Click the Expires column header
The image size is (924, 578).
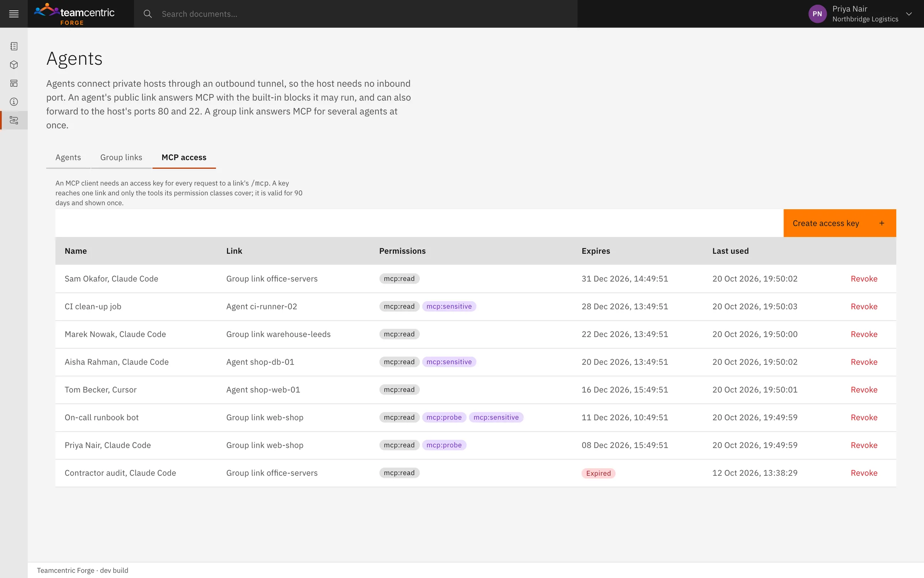click(x=596, y=251)
